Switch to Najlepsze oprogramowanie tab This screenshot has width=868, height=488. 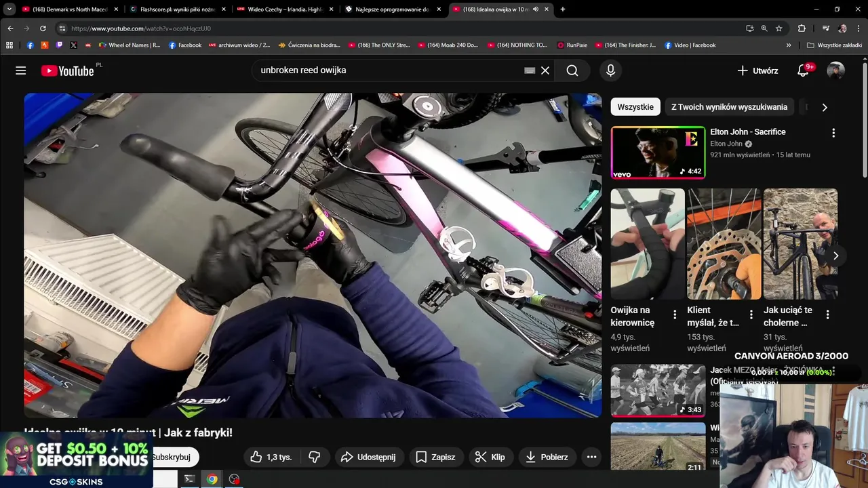coord(393,9)
